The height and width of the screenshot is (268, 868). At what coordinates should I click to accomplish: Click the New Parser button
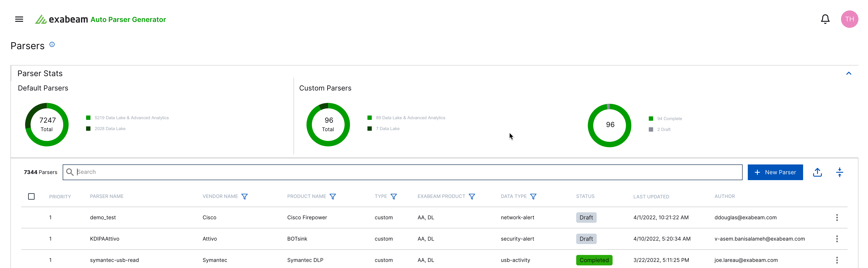coord(775,172)
